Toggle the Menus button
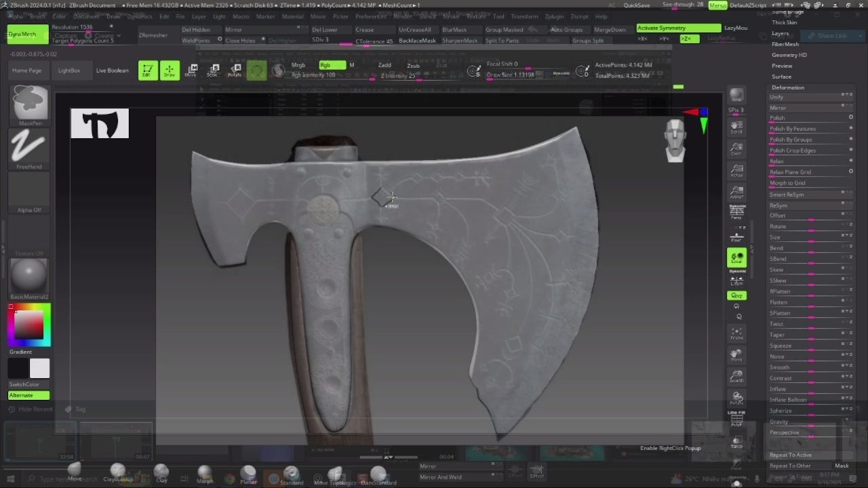 click(717, 5)
